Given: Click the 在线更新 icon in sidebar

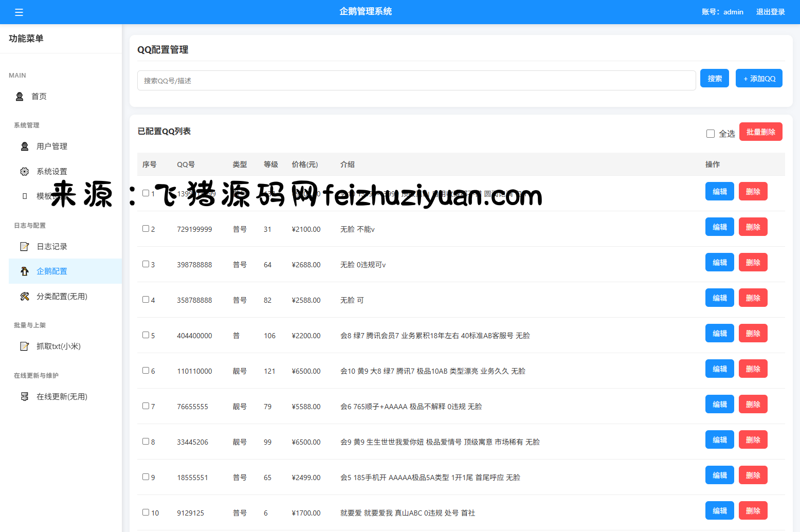Looking at the screenshot, I should (24, 397).
